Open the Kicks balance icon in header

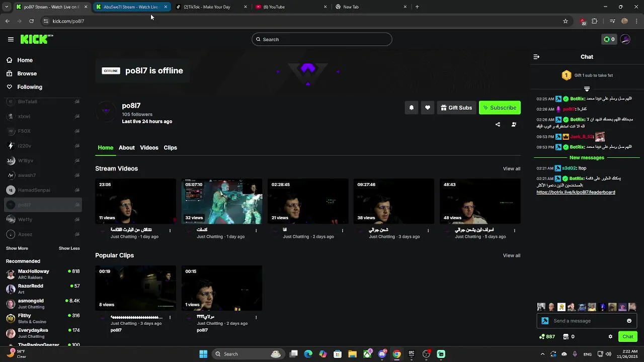[609, 39]
